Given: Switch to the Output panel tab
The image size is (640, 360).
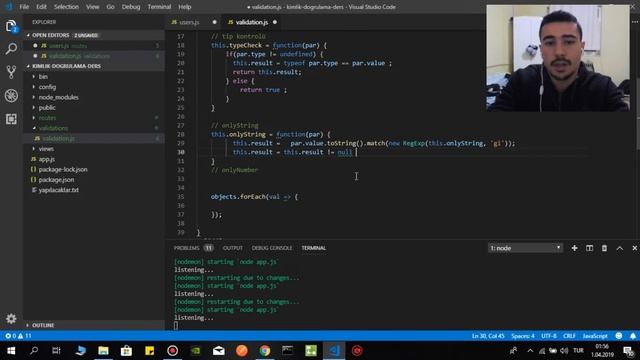Looking at the screenshot, I should coord(233,248).
